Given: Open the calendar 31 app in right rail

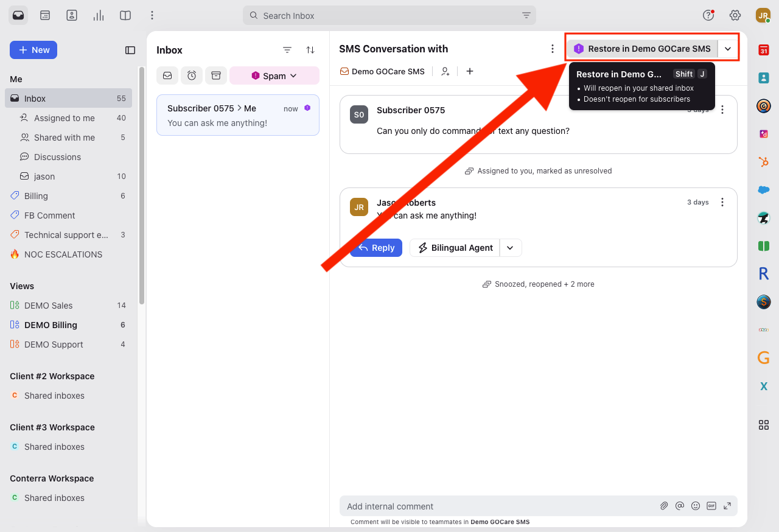Looking at the screenshot, I should [x=763, y=50].
